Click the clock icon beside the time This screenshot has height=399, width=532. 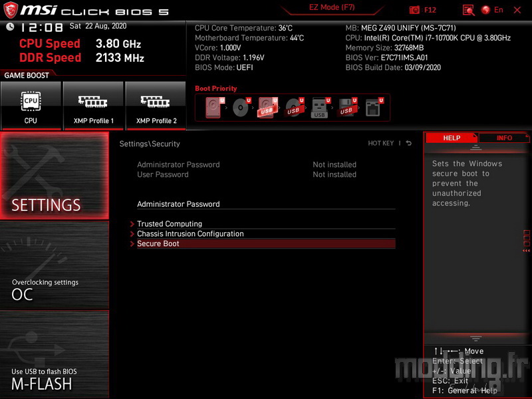10,27
